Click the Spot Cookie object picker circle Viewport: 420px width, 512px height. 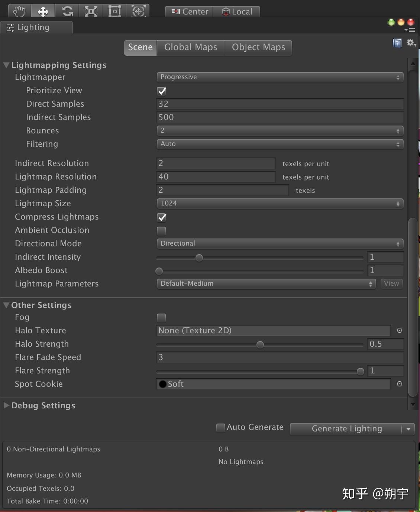(399, 384)
